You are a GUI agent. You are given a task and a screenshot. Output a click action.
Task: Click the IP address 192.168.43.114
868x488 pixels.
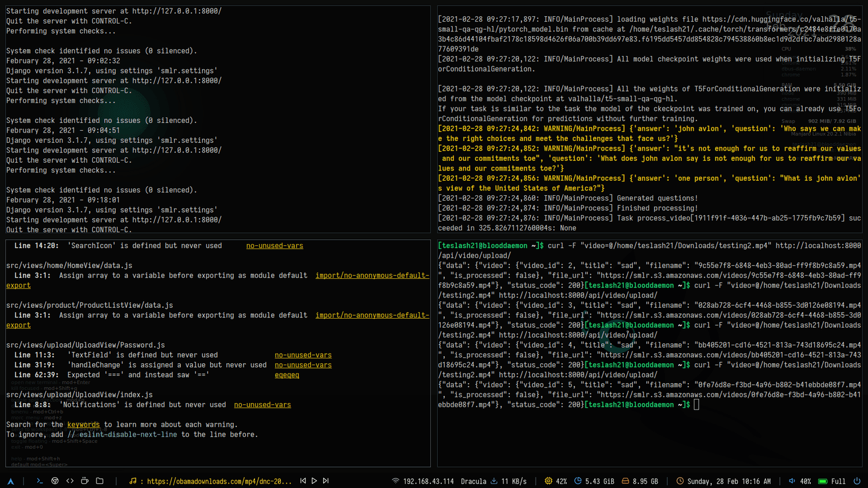point(429,481)
